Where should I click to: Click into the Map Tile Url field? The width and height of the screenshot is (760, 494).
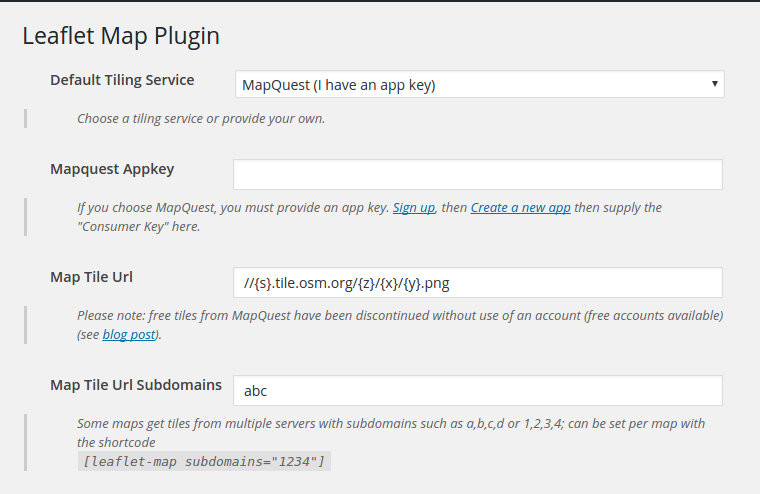click(478, 283)
